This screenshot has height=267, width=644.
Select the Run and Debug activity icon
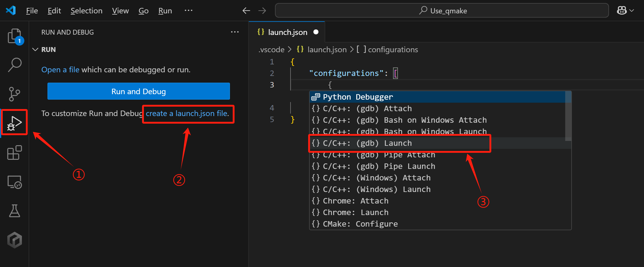14,122
